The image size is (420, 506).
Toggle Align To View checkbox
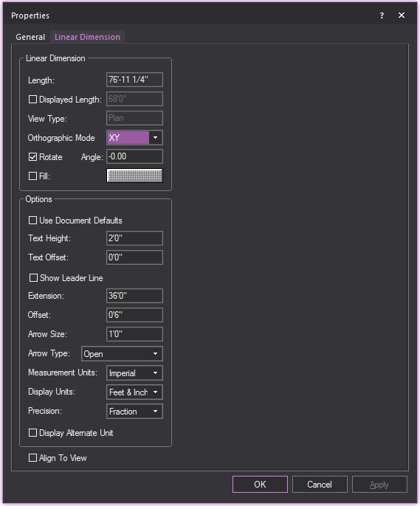[x=32, y=458]
